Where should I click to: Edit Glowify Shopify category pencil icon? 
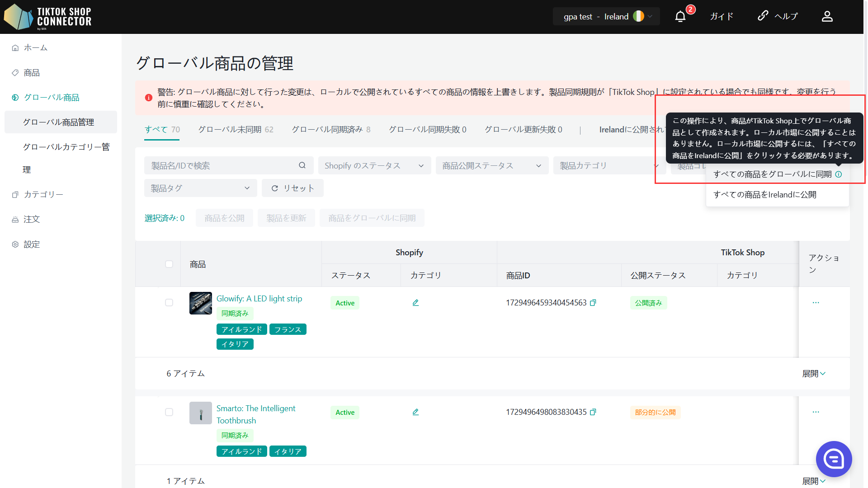[x=415, y=303]
